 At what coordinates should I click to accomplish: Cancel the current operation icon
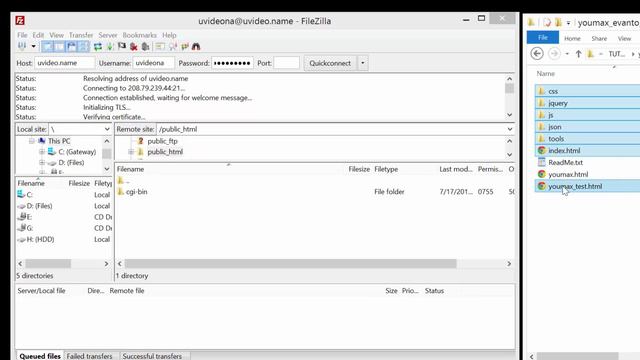pos(122,47)
